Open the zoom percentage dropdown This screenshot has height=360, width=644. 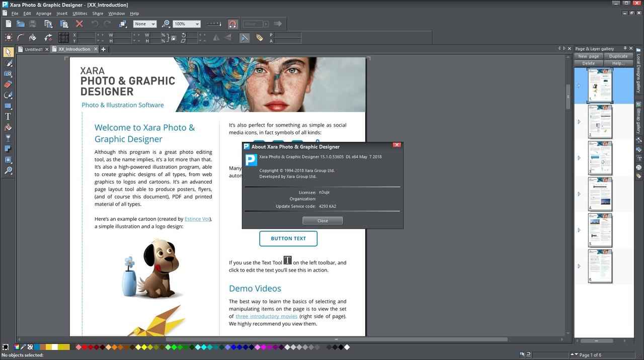[197, 24]
